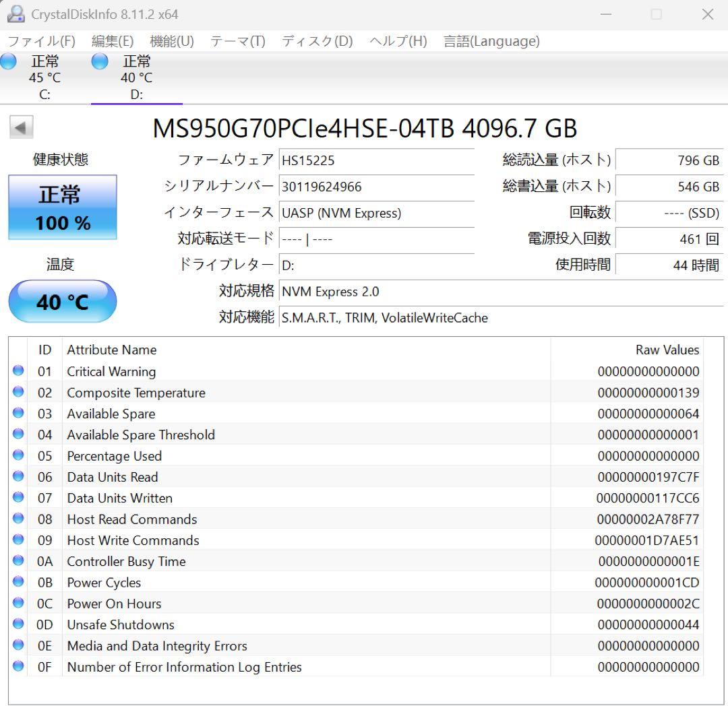Screen dimensions: 728x706
Task: Click the status dot beside Unsafe Shutdowns
Action: click(x=18, y=624)
